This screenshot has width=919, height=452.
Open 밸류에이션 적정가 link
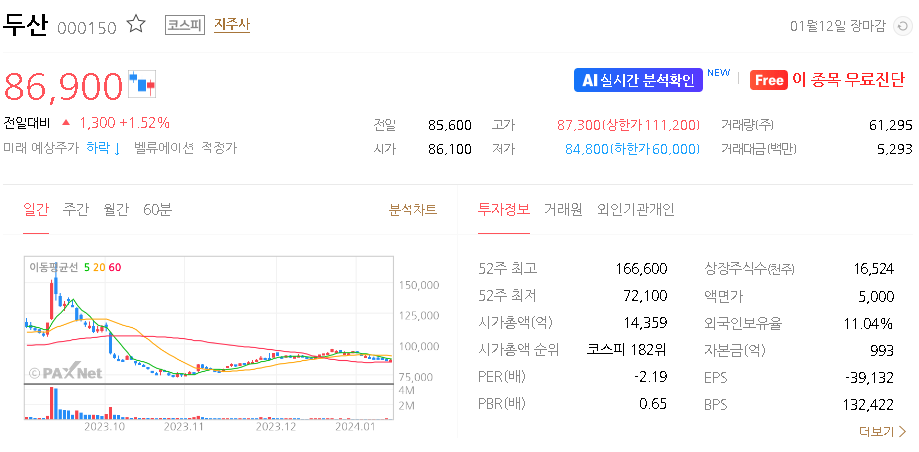185,148
